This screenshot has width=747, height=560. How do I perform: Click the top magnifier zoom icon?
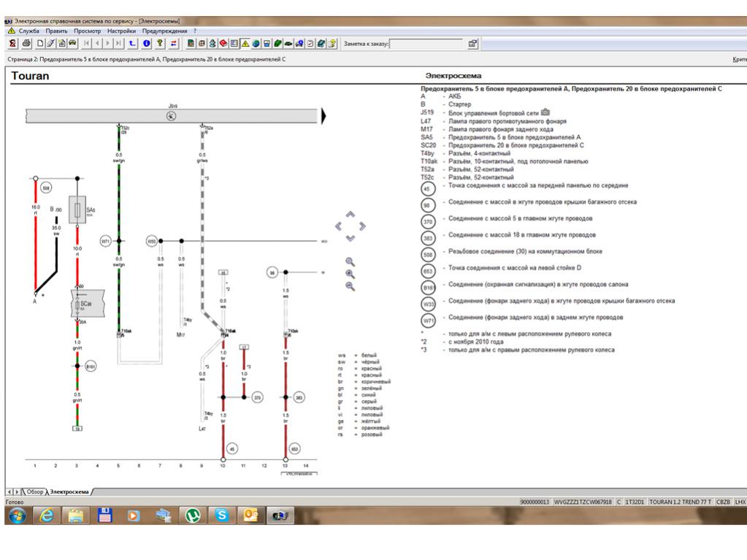click(350, 262)
